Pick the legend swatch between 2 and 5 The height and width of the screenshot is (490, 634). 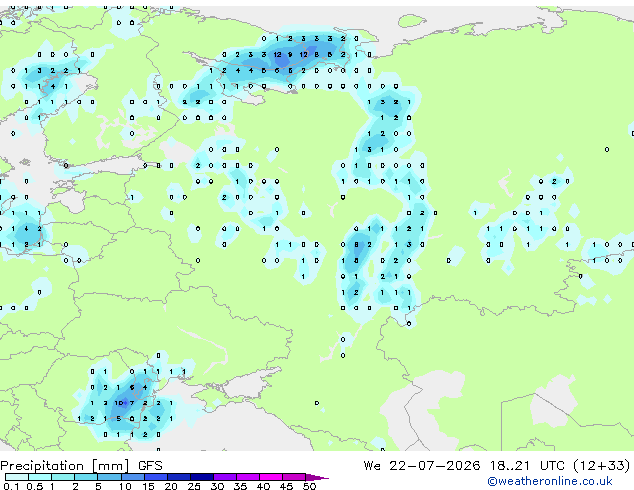(86, 477)
